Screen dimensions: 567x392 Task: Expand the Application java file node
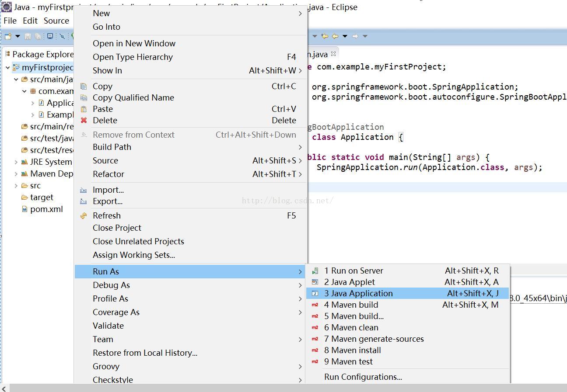33,103
